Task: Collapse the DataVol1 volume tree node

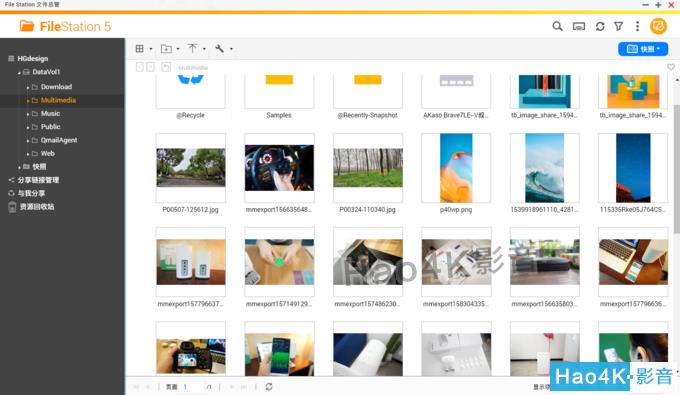Action: pos(19,72)
